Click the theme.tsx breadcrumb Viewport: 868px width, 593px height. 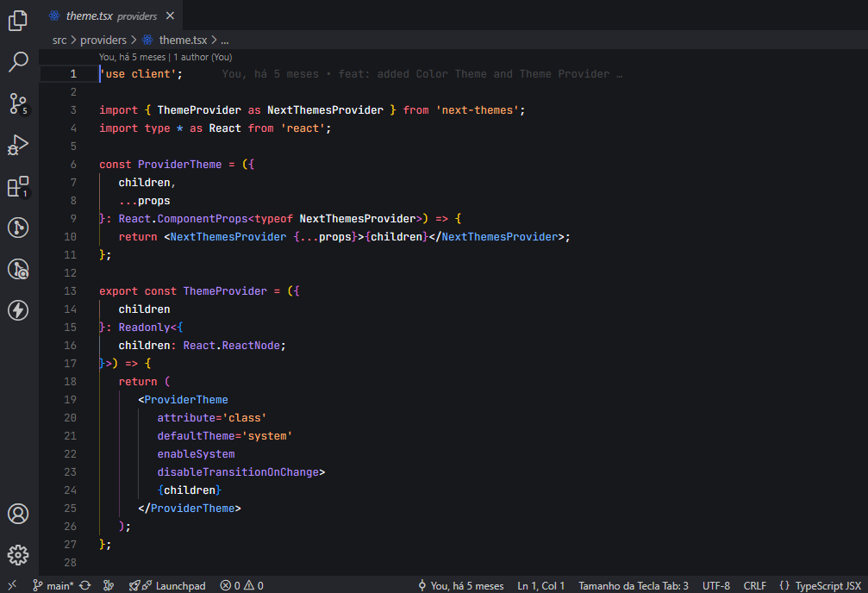(183, 40)
